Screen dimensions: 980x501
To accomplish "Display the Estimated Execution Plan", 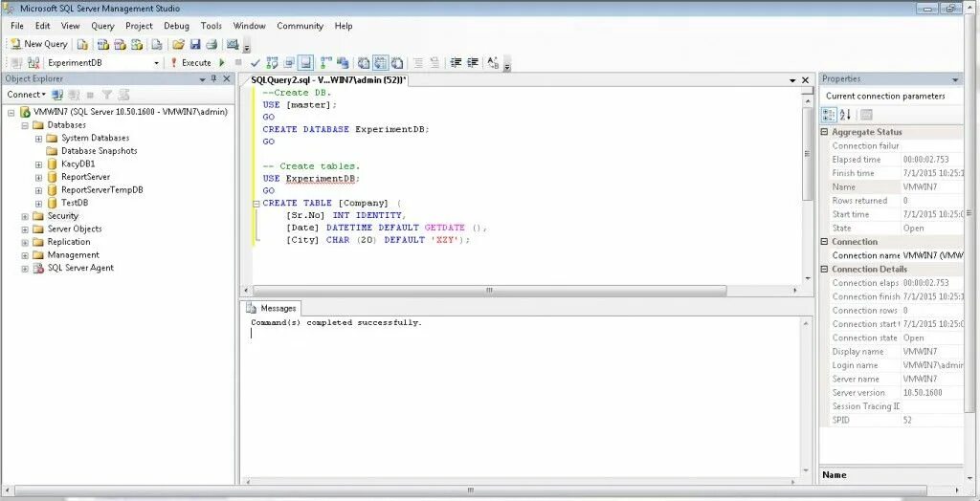I will (272, 62).
